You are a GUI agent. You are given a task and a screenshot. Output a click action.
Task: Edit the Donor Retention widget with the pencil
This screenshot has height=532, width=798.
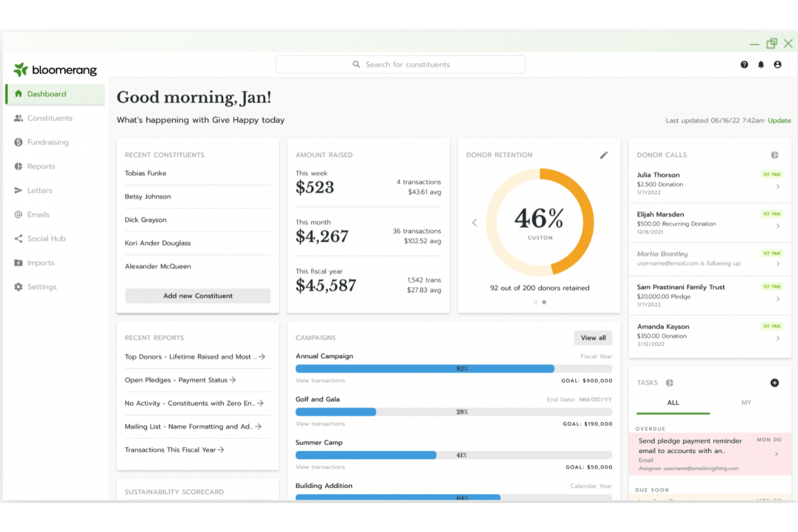point(604,155)
